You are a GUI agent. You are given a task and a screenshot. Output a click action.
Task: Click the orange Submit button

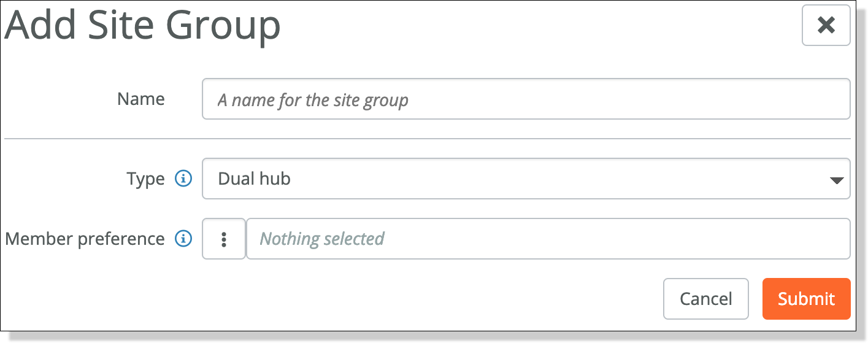tap(806, 299)
